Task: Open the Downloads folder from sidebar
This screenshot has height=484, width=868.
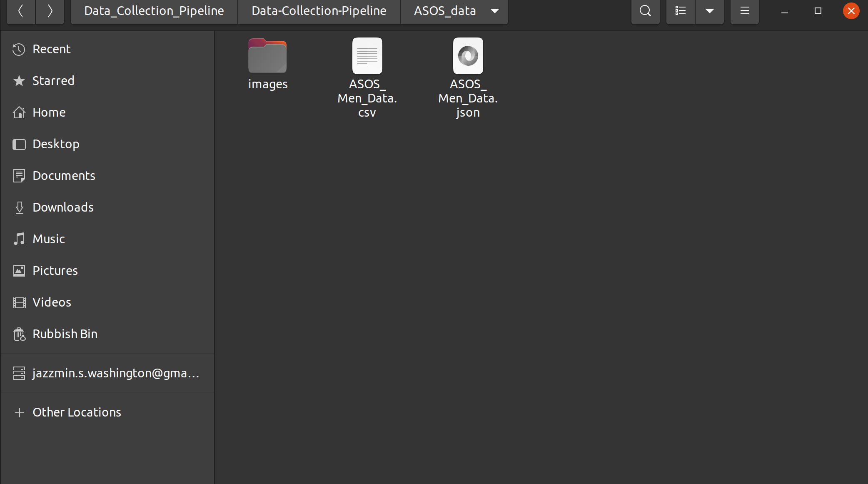Action: 63,207
